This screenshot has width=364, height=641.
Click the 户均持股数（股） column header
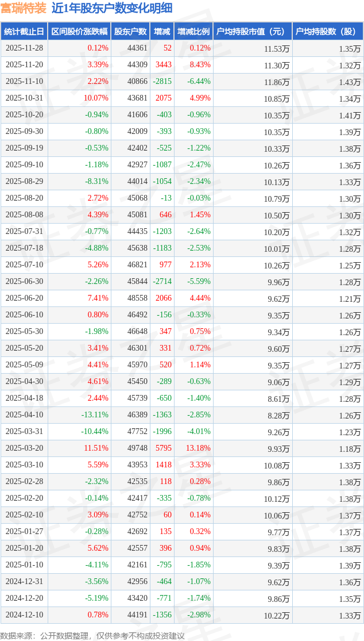click(328, 32)
